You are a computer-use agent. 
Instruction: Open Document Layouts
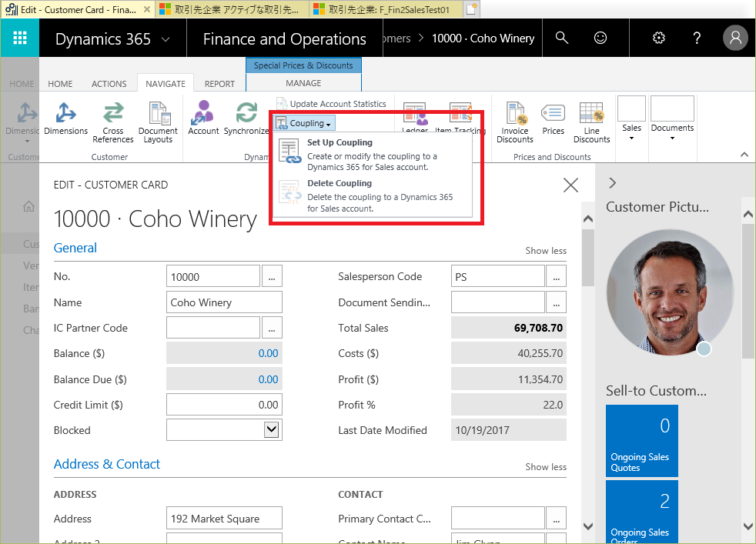click(158, 122)
